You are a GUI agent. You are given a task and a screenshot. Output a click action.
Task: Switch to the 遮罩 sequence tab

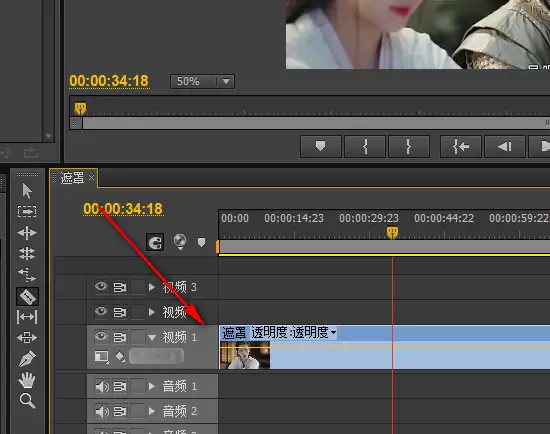(x=73, y=178)
